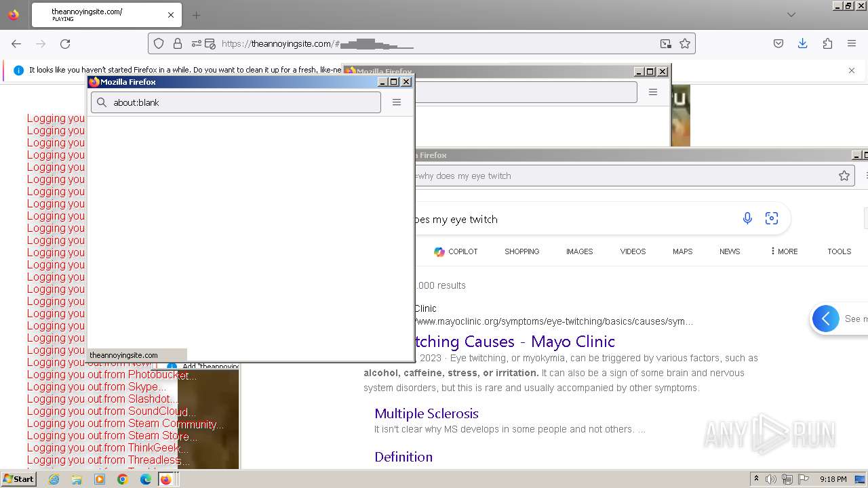Screen dimensions: 868x488
Task: Launch Edge from taskbar
Action: [x=146, y=479]
